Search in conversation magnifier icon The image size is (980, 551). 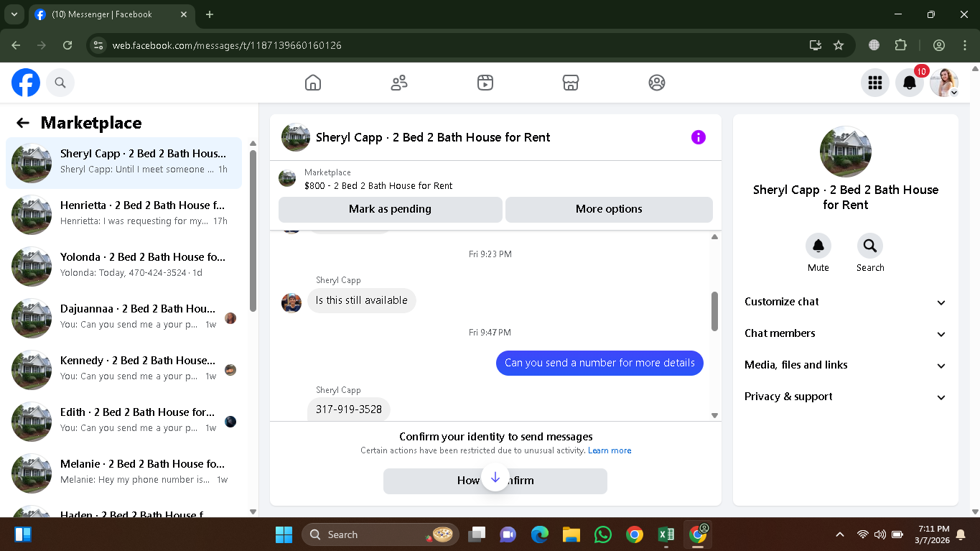(870, 246)
